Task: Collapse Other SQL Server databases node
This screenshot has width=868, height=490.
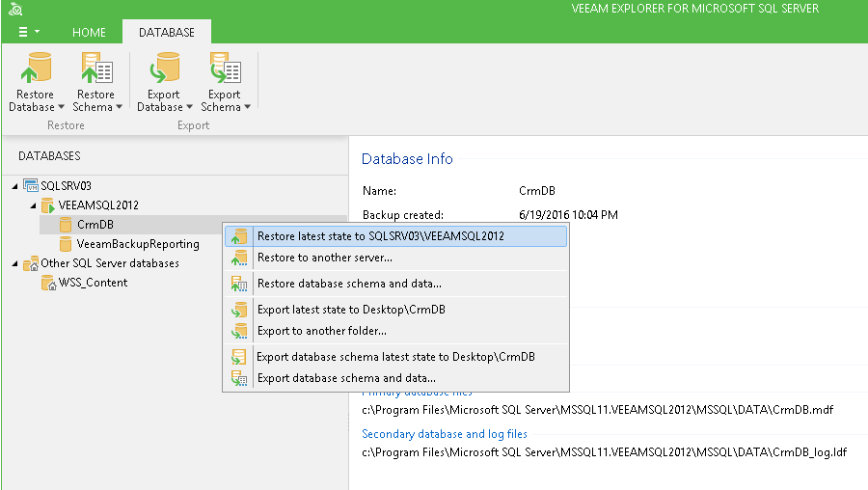Action: tap(14, 263)
